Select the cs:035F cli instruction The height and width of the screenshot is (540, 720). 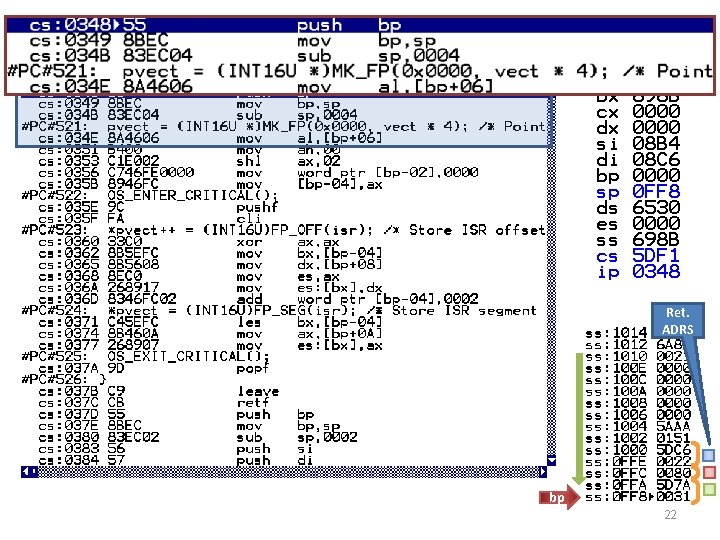150,219
